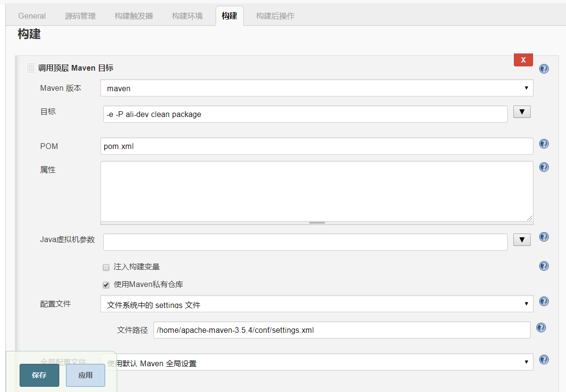Select the 构建 tab
This screenshot has width=566, height=392.
pos(229,16)
